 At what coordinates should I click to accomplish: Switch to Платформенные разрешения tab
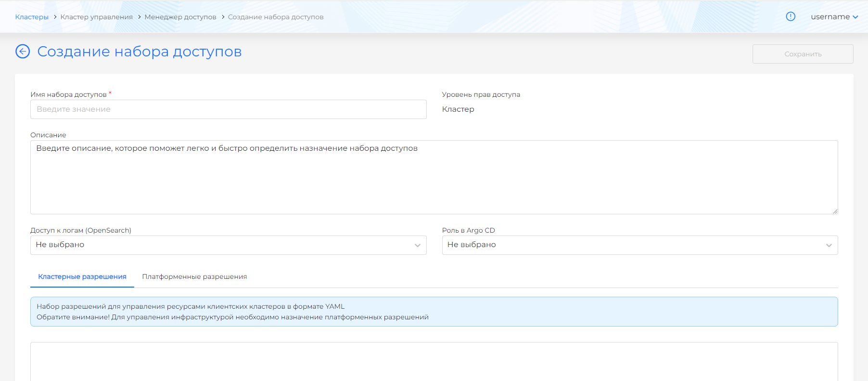click(x=194, y=276)
